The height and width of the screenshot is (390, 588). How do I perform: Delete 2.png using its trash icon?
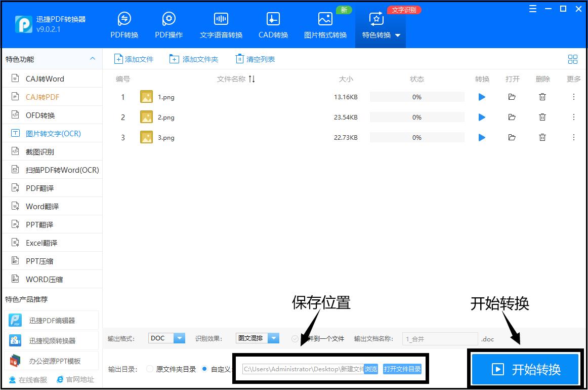click(542, 117)
